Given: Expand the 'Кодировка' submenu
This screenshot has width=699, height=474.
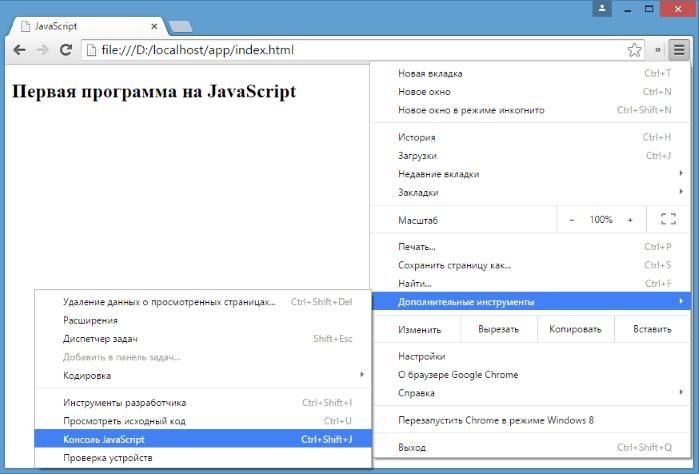Looking at the screenshot, I should (x=203, y=375).
